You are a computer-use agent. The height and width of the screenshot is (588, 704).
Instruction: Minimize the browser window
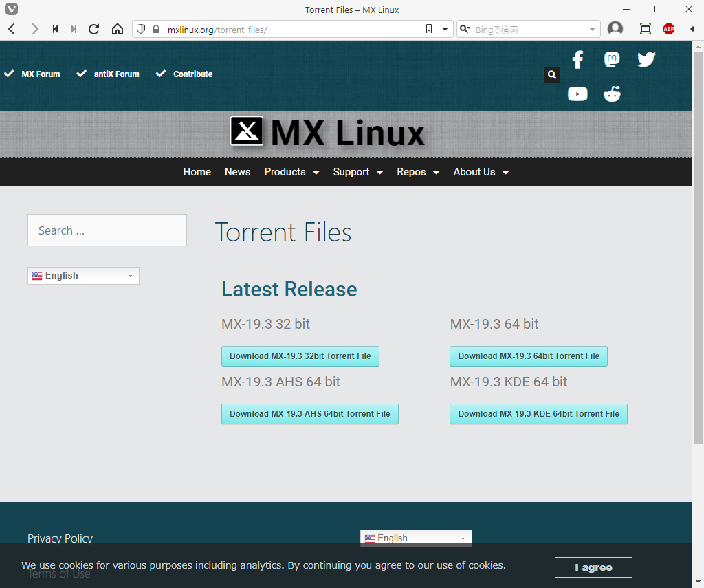coord(626,9)
